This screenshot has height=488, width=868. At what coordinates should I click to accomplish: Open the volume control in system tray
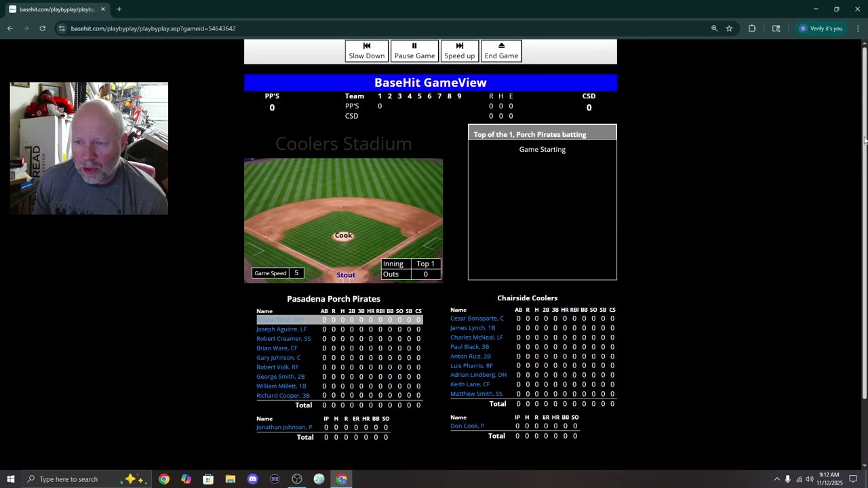coord(810,479)
